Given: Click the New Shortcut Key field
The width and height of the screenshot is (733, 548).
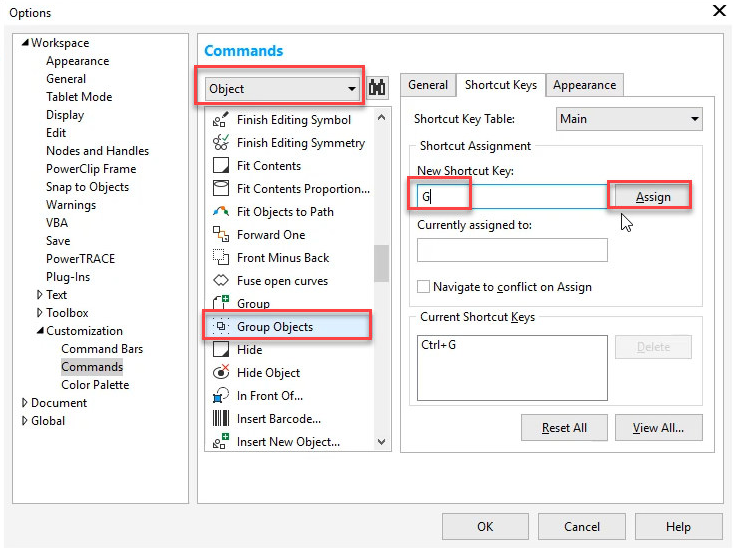Looking at the screenshot, I should click(x=510, y=197).
